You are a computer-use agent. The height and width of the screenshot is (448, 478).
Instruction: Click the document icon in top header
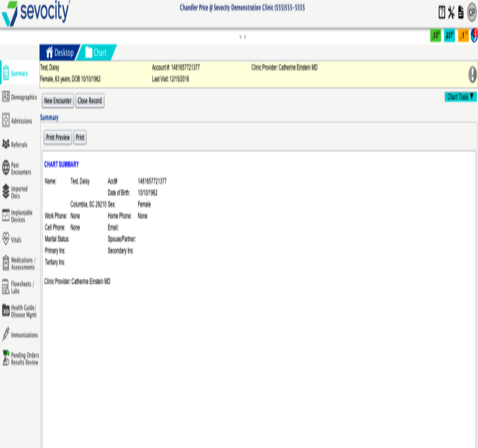[x=461, y=13]
